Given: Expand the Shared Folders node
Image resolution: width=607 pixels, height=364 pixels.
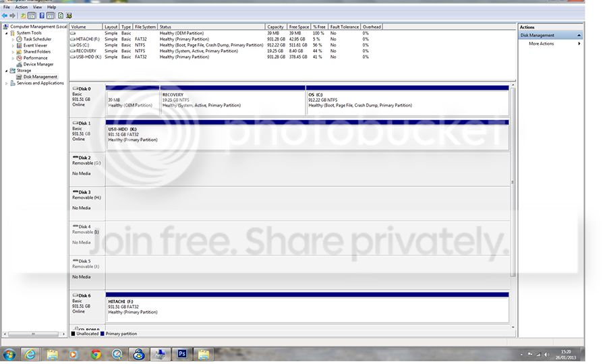Looking at the screenshot, I should 13,52.
